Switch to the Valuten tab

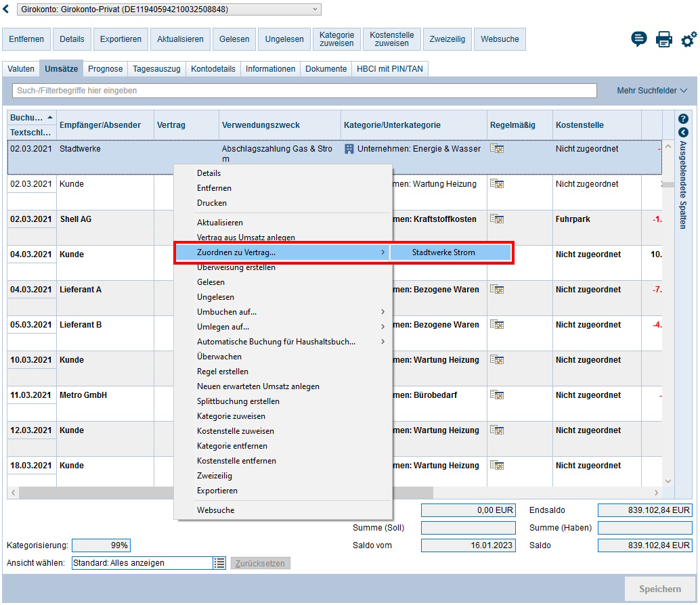tap(21, 69)
